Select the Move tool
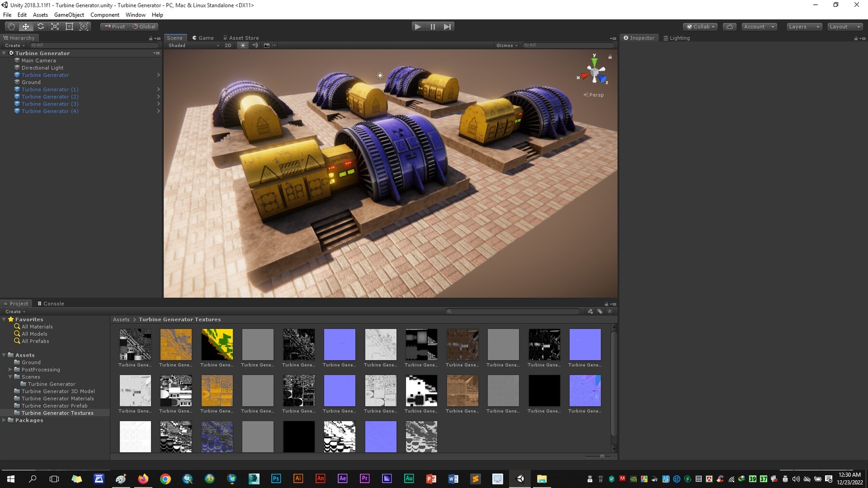Image resolution: width=868 pixels, height=488 pixels. (x=26, y=26)
